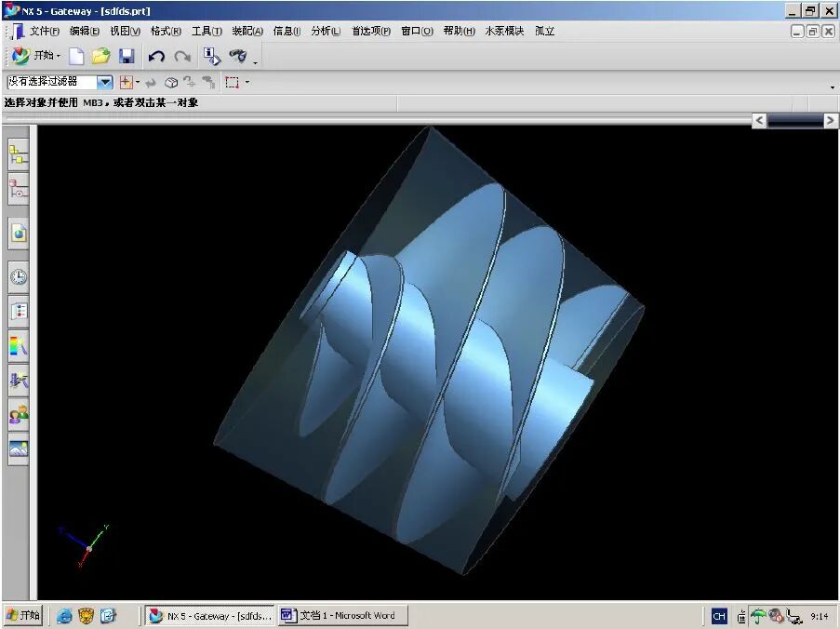This screenshot has height=629, width=840.
Task: Open the 格式(R) menu
Action: (x=167, y=31)
